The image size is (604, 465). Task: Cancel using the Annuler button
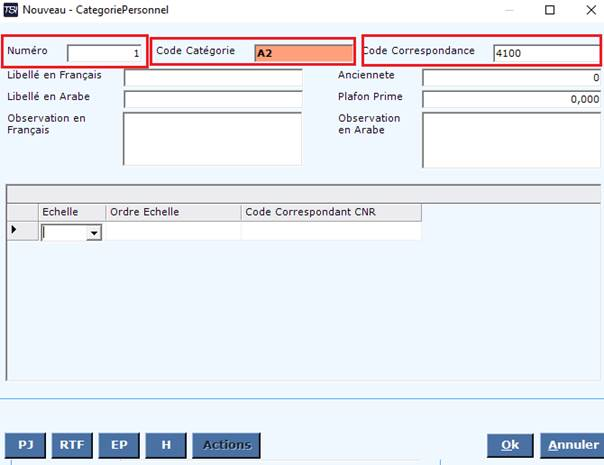pyautogui.click(x=571, y=445)
